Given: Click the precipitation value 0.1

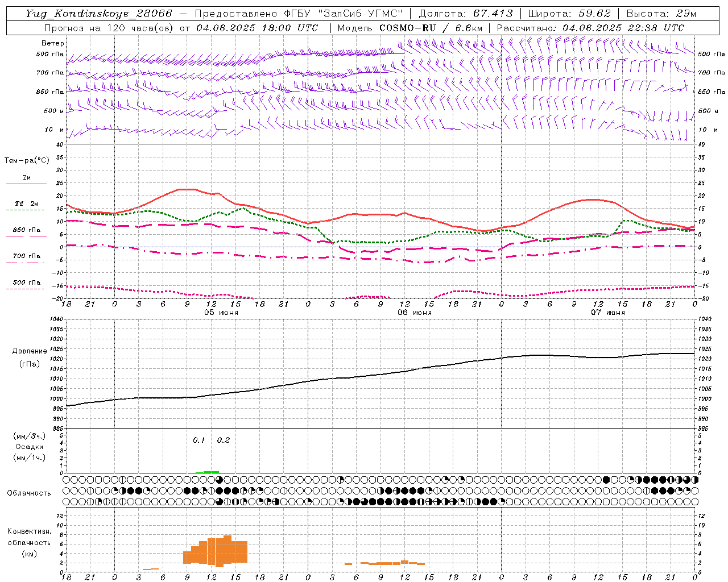Looking at the screenshot, I should (x=198, y=440).
